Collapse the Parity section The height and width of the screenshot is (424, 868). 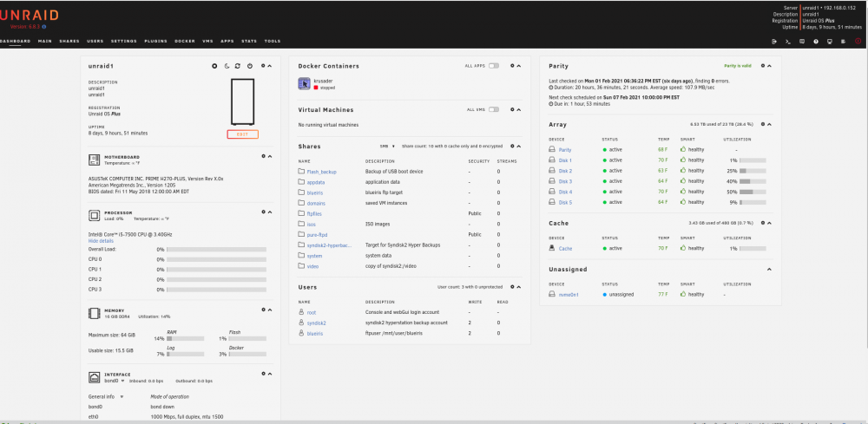coord(769,66)
